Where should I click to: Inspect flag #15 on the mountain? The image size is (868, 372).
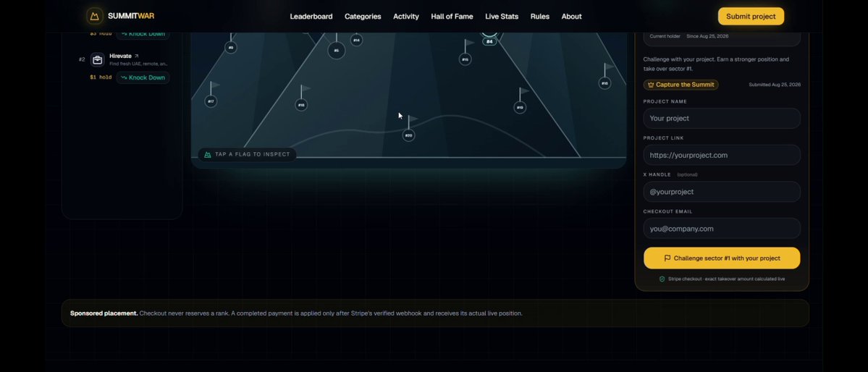point(465,59)
